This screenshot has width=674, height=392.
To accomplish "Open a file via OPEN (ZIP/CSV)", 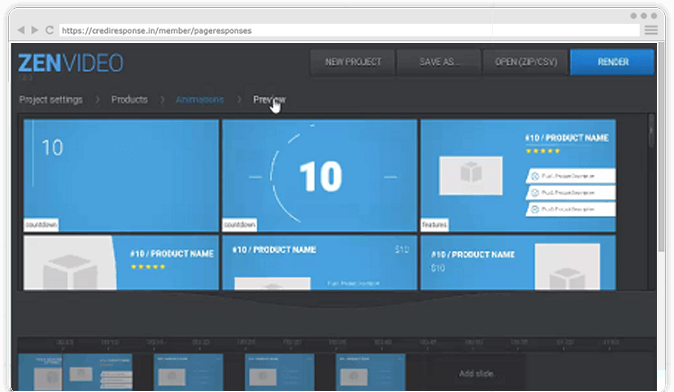I will pyautogui.click(x=525, y=62).
